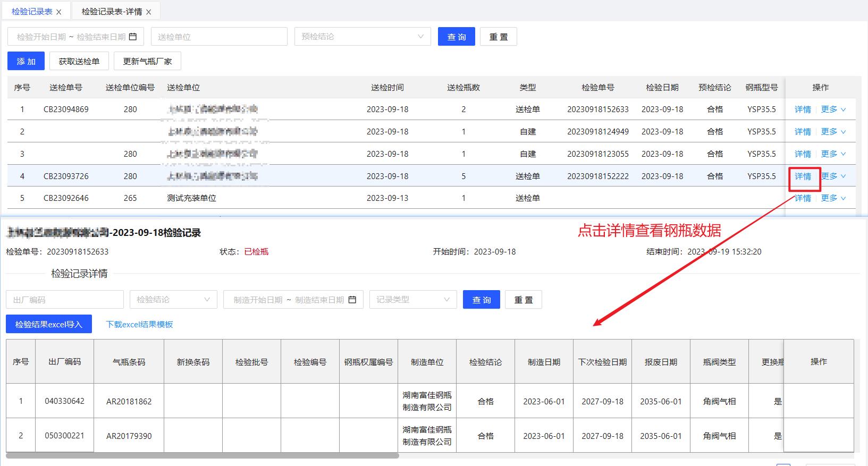Open 详情 for row 20230918124949
Image resolution: width=868 pixels, height=466 pixels.
tap(803, 132)
